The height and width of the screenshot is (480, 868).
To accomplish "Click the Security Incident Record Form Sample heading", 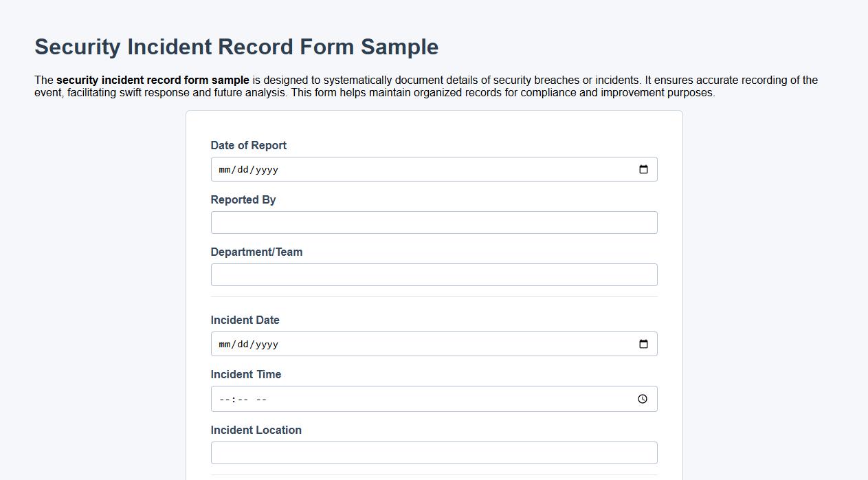I will (x=236, y=46).
